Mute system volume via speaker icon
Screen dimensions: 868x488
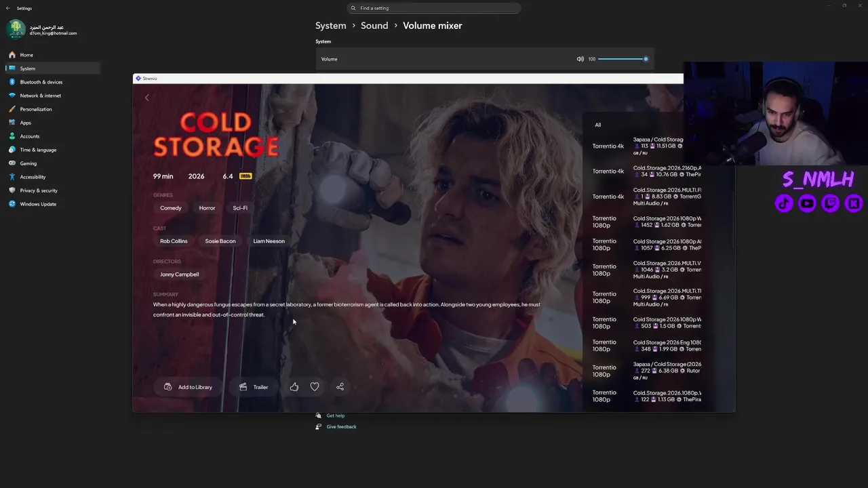tap(580, 59)
